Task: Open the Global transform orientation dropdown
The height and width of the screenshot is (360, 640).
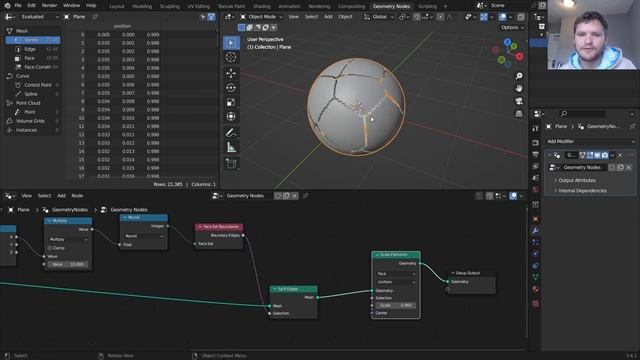Action: (379, 17)
